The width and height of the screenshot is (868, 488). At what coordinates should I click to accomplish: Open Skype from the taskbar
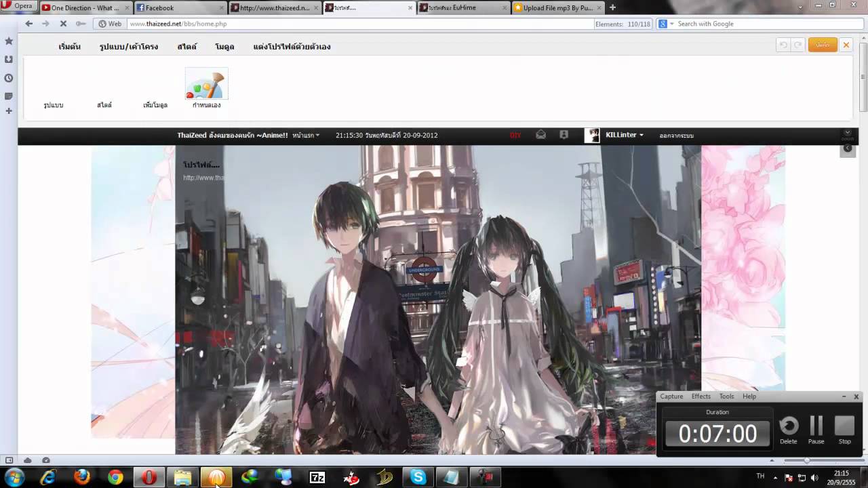[x=418, y=477]
